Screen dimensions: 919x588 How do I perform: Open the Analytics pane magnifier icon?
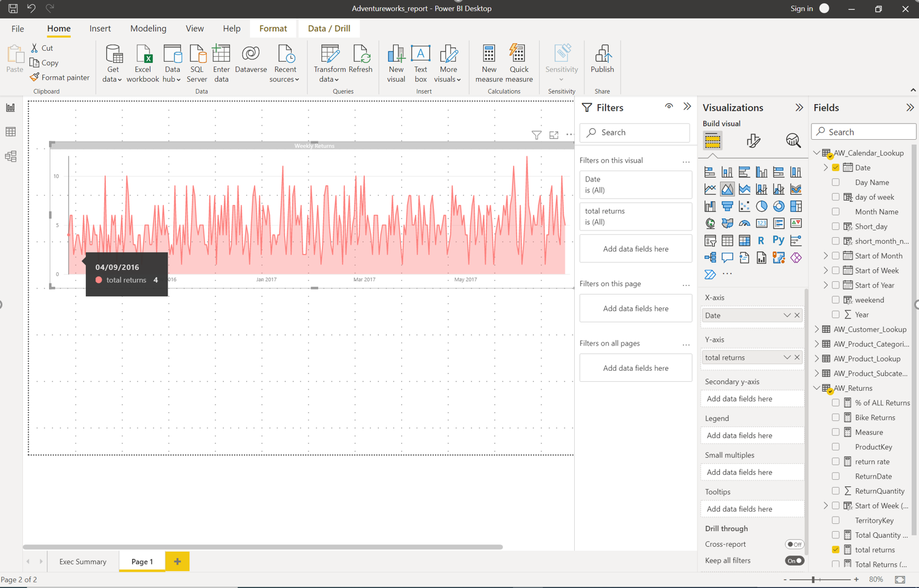tap(793, 141)
